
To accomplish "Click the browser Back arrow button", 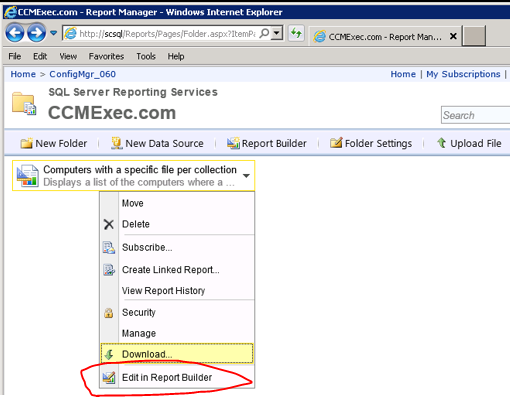I will pos(15,33).
